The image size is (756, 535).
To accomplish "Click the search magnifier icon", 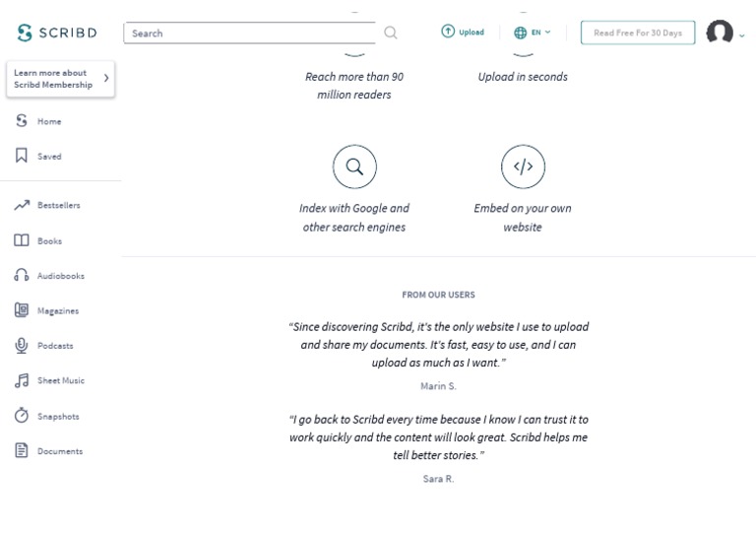I will pyautogui.click(x=390, y=33).
